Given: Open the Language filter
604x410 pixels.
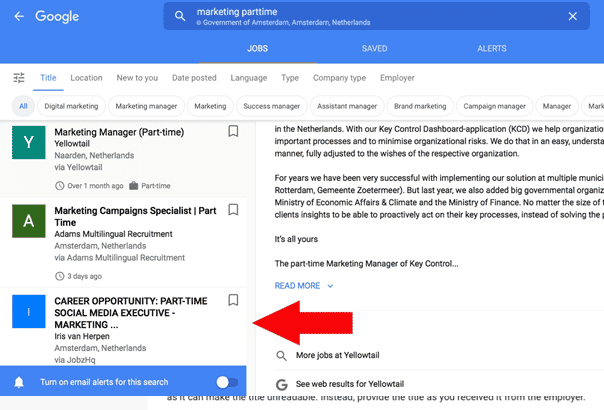Looking at the screenshot, I should (x=249, y=78).
